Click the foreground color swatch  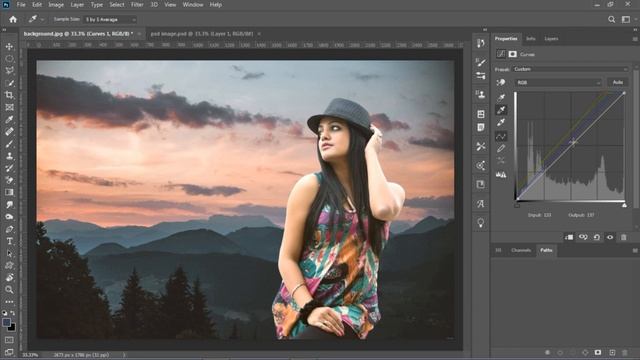point(6,322)
